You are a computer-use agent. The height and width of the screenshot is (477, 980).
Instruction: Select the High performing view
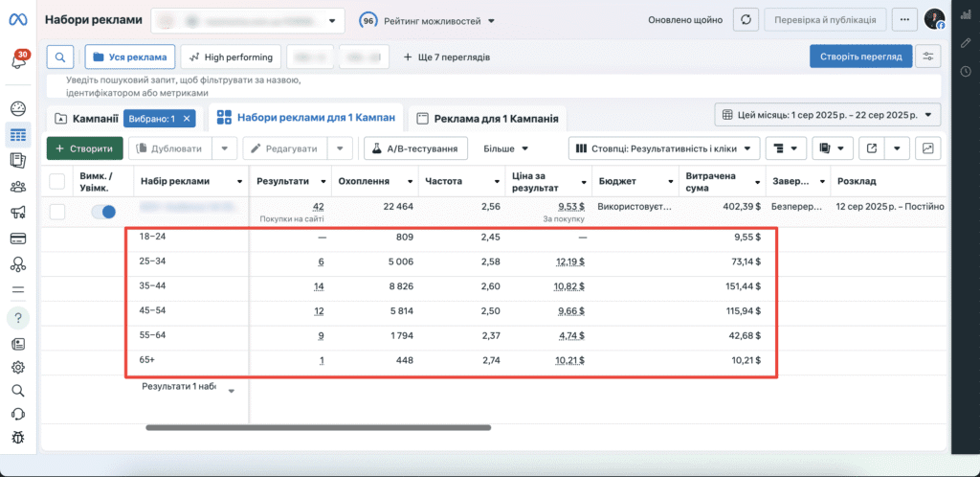(231, 57)
